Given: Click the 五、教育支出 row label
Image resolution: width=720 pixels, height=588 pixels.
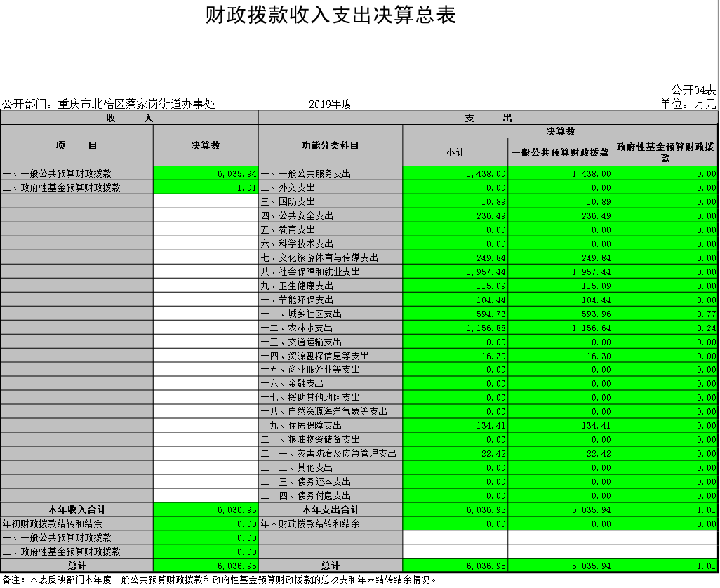Looking at the screenshot, I should coord(288,230).
